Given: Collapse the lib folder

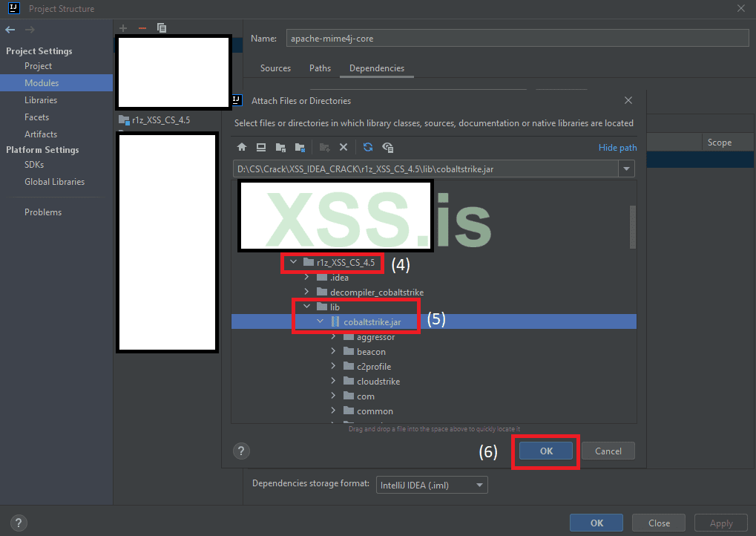Looking at the screenshot, I should pyautogui.click(x=306, y=307).
